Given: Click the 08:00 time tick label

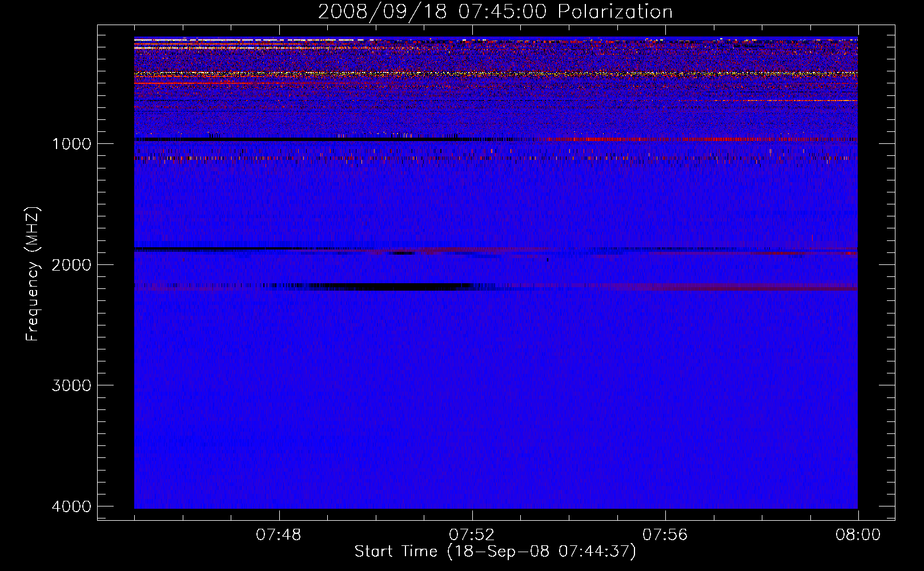Looking at the screenshot, I should (858, 535).
